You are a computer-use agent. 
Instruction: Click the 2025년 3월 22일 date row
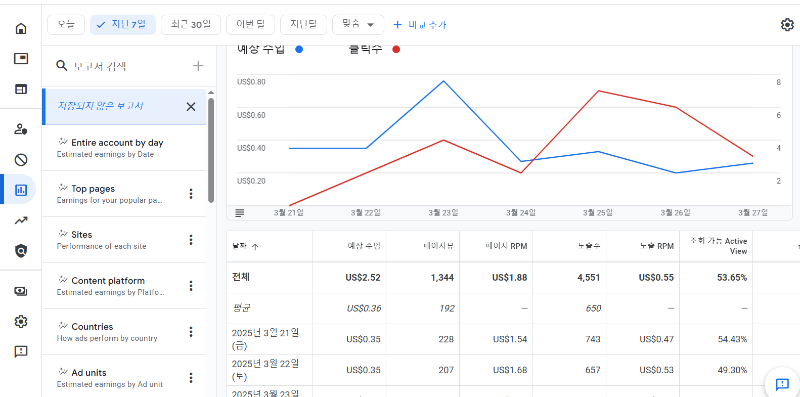pos(265,370)
